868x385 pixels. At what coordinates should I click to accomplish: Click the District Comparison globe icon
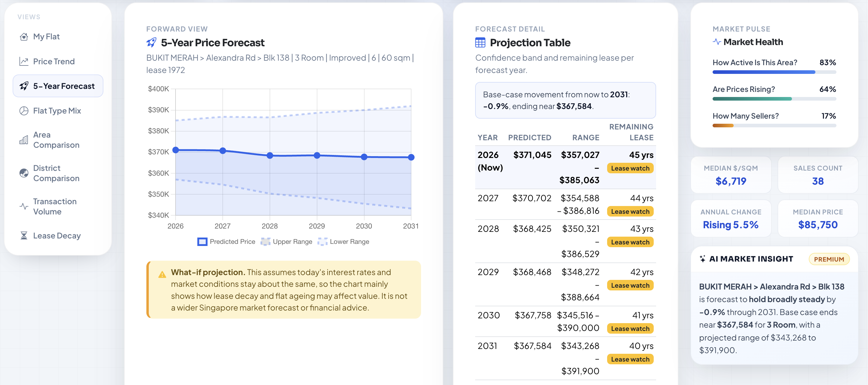pos(24,173)
